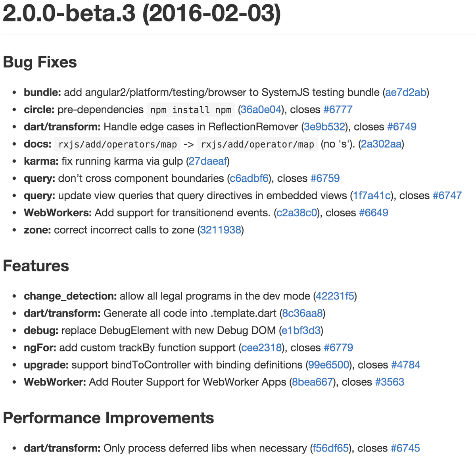Click the Bug Fixes heading
This screenshot has width=476, height=459.
[40, 62]
